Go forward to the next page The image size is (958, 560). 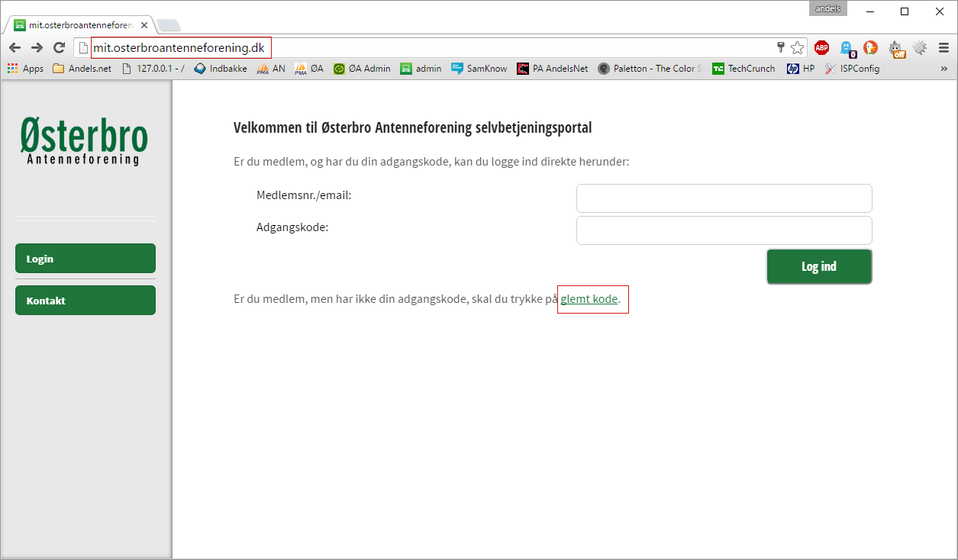click(x=37, y=48)
